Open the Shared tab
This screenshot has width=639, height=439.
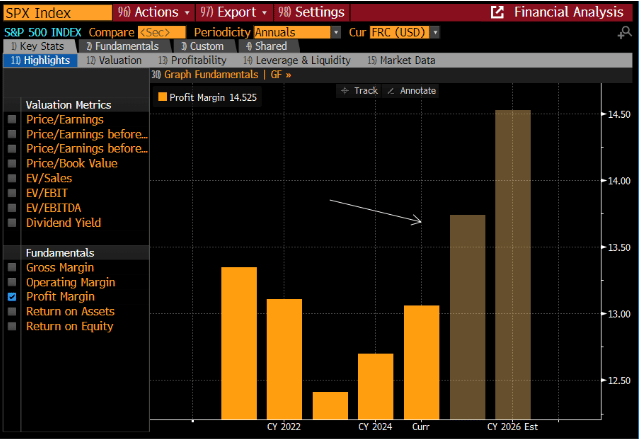tap(267, 46)
